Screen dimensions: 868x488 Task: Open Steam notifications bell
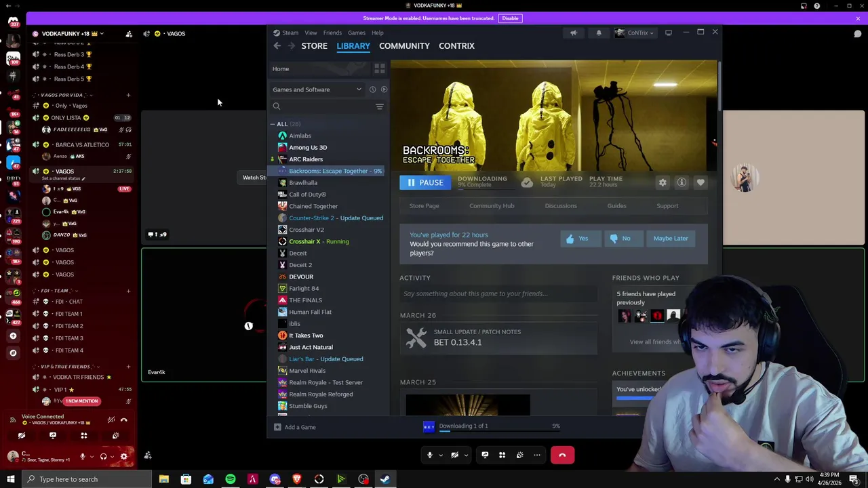pos(599,33)
